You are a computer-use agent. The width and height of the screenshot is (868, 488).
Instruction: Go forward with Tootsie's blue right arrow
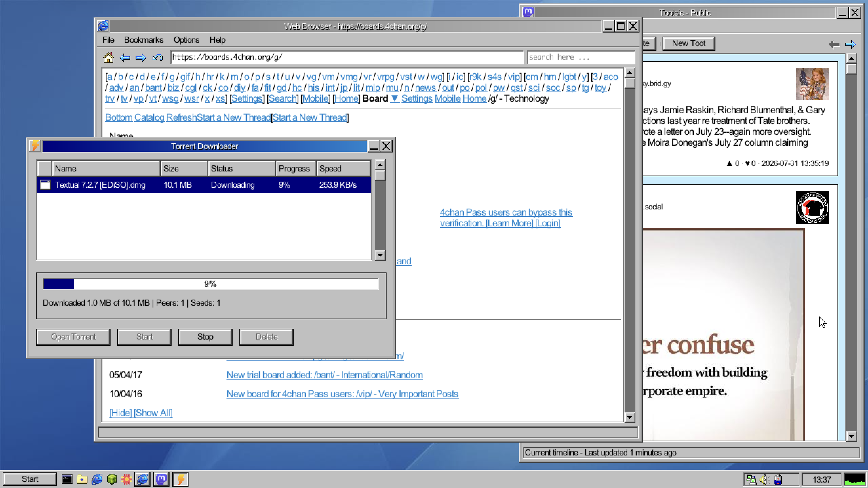click(850, 44)
